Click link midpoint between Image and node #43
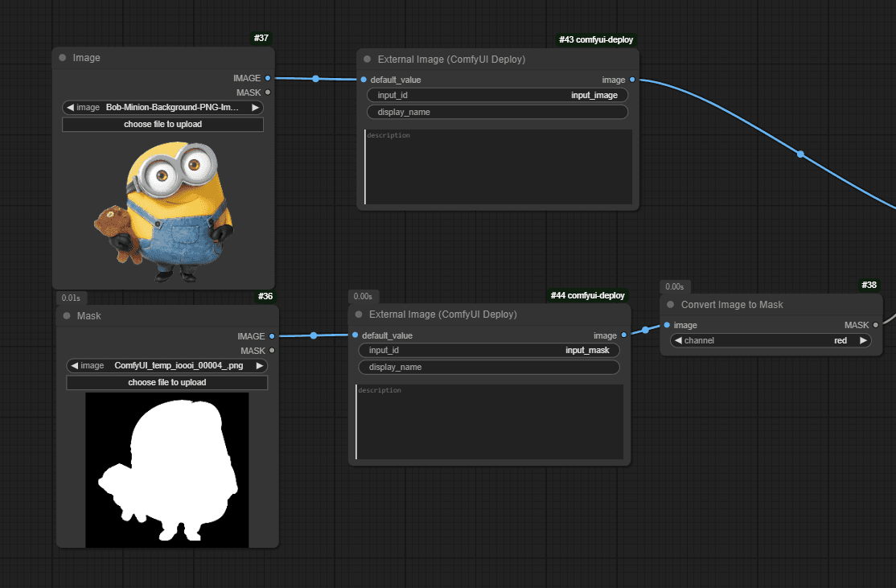Image resolution: width=896 pixels, height=588 pixels. click(315, 79)
